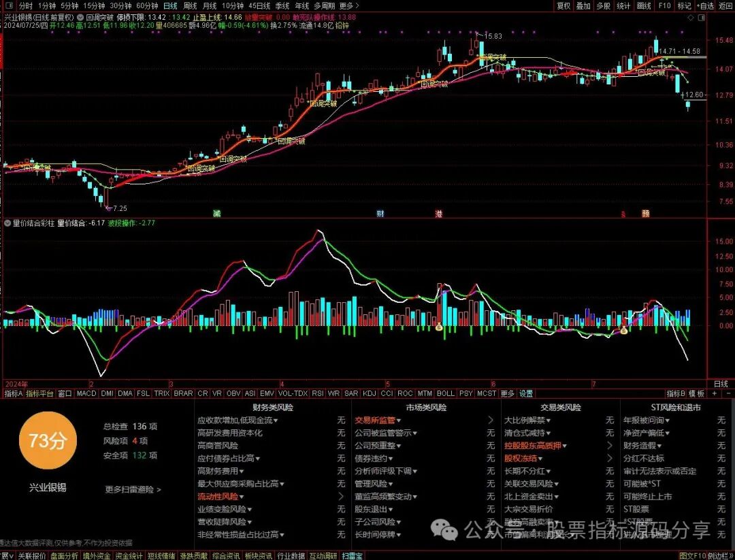Click 更多扫雷避险 link
Viewport: 735px width, 560px height.
pos(133,490)
